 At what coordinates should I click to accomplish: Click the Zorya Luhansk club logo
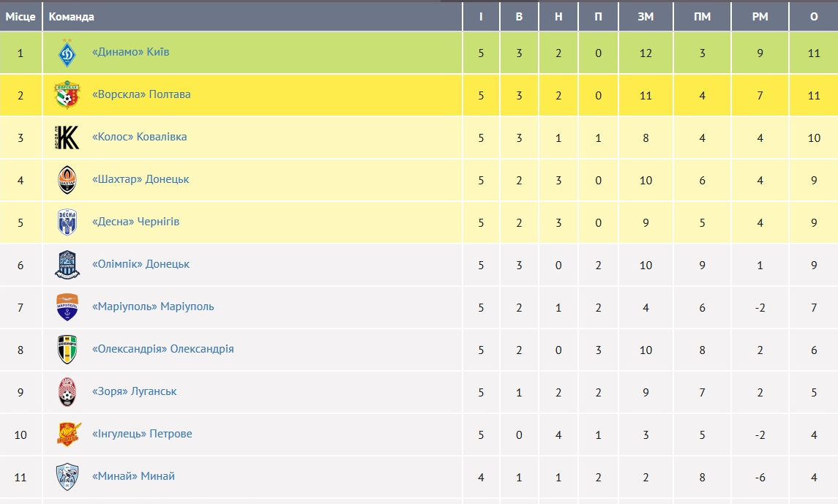(x=67, y=392)
